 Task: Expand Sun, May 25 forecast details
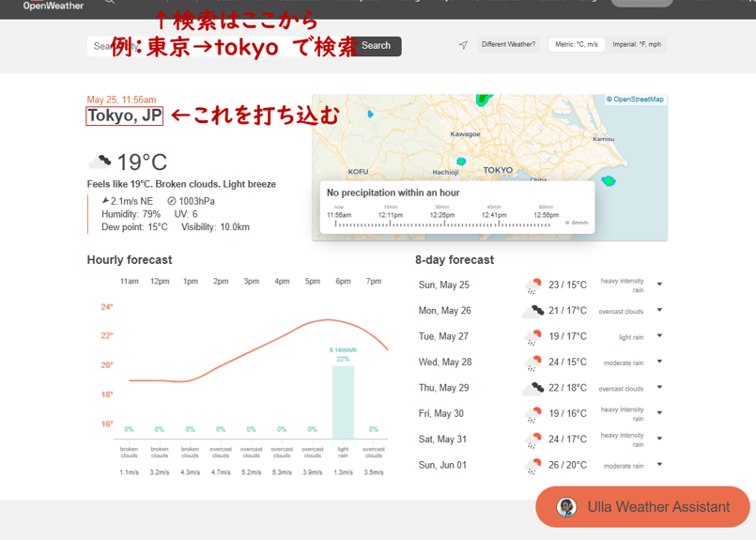[x=659, y=285]
